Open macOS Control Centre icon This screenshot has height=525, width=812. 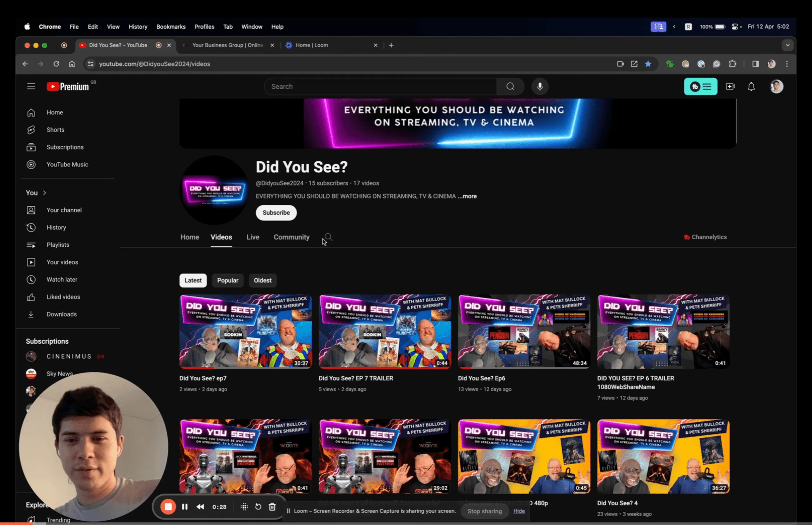[735, 27]
